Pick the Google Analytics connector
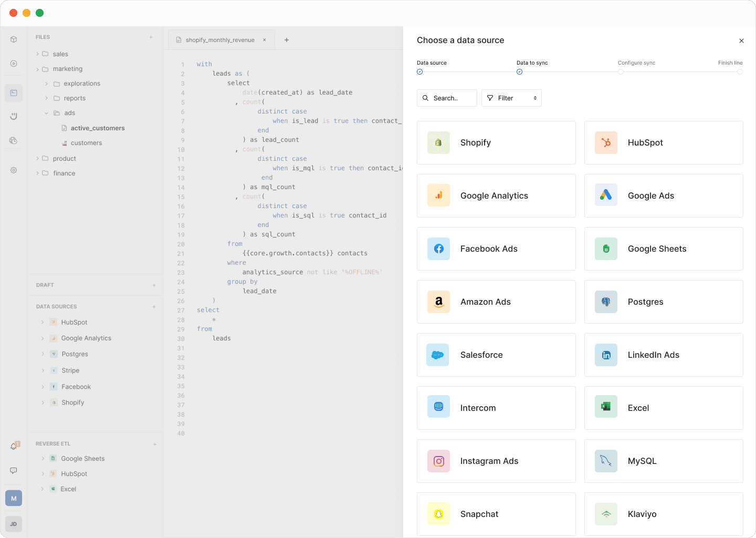Viewport: 756px width, 538px height. pyautogui.click(x=496, y=195)
